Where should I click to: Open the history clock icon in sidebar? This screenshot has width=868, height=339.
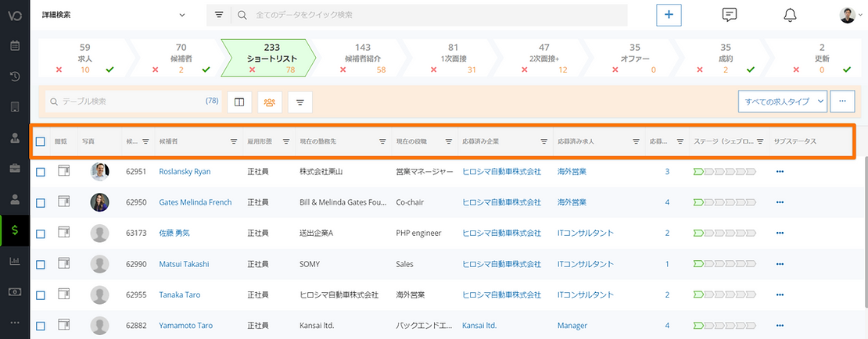15,77
